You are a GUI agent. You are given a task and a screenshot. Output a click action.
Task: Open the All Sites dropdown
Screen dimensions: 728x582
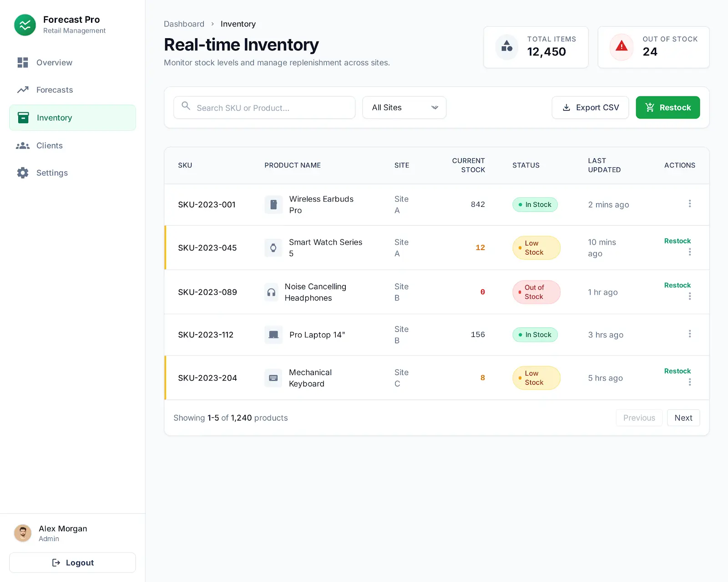pyautogui.click(x=404, y=107)
